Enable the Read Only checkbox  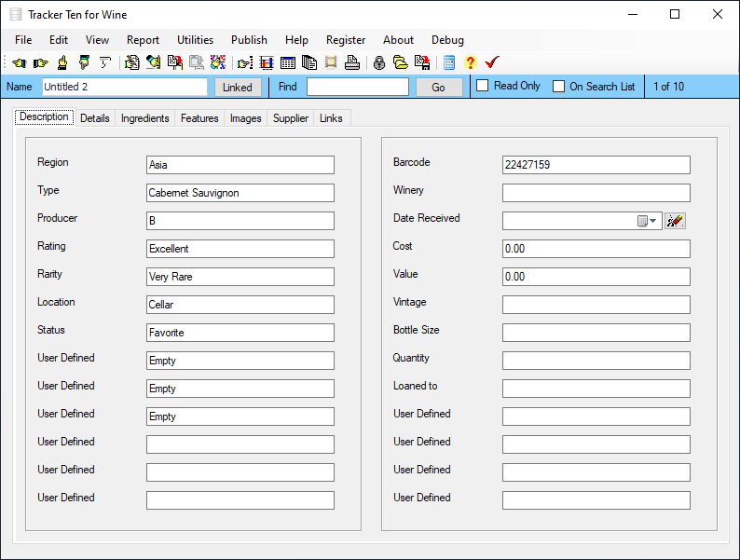click(x=483, y=87)
